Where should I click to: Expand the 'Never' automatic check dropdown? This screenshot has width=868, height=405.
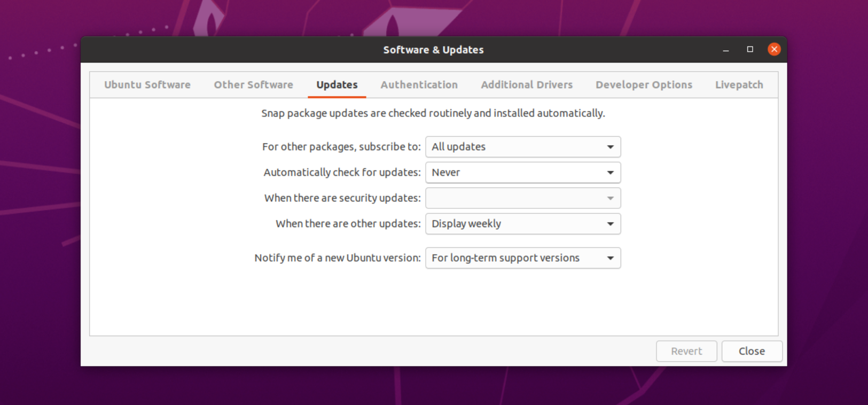(523, 173)
